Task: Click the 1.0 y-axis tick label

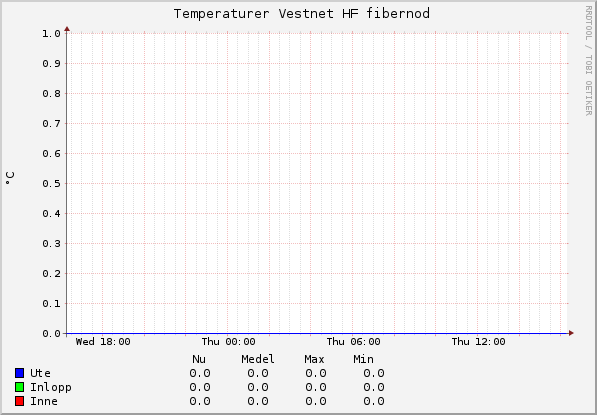Action: 51,34
